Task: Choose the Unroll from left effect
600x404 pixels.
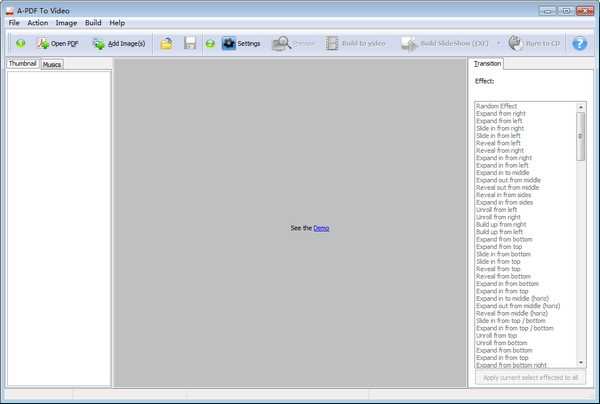Action: (x=496, y=209)
